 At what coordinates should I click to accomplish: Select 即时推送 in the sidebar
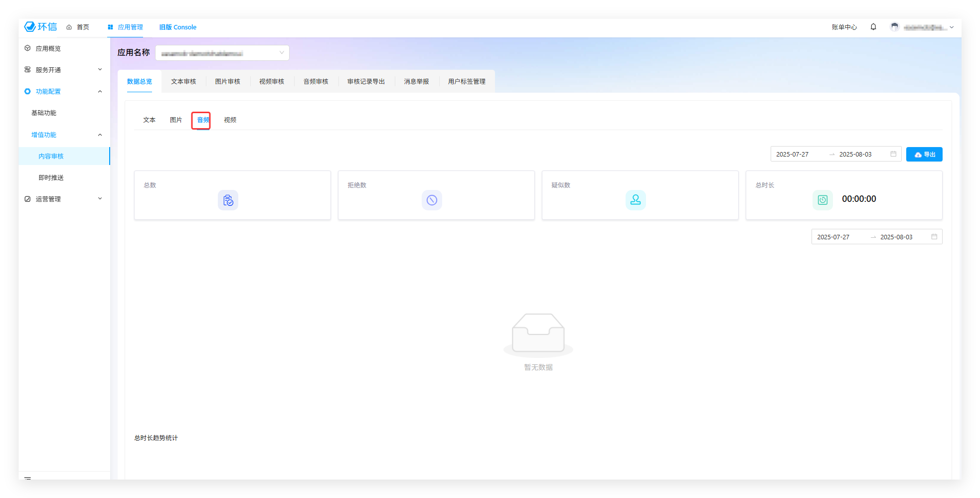coord(51,177)
